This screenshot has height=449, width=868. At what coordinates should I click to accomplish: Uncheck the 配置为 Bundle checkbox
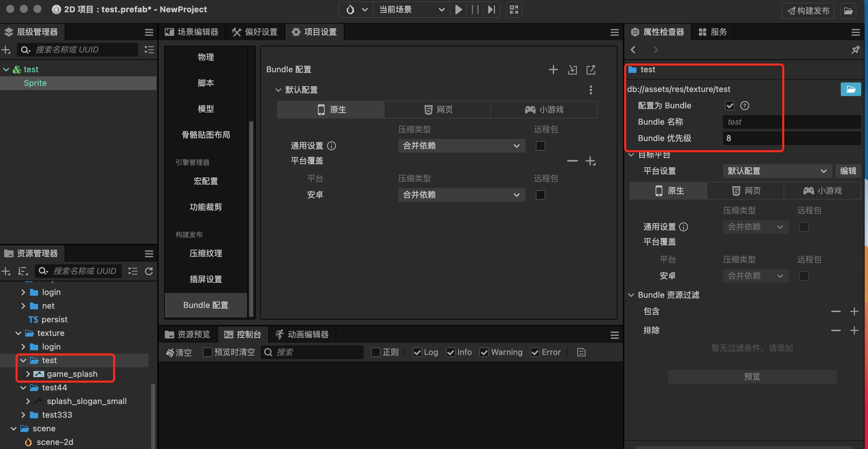tap(729, 106)
